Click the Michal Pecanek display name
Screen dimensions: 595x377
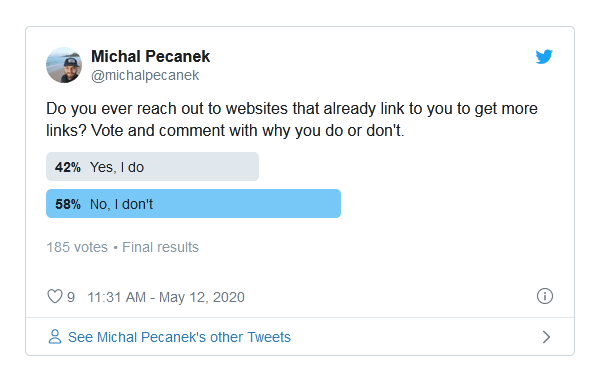point(150,57)
